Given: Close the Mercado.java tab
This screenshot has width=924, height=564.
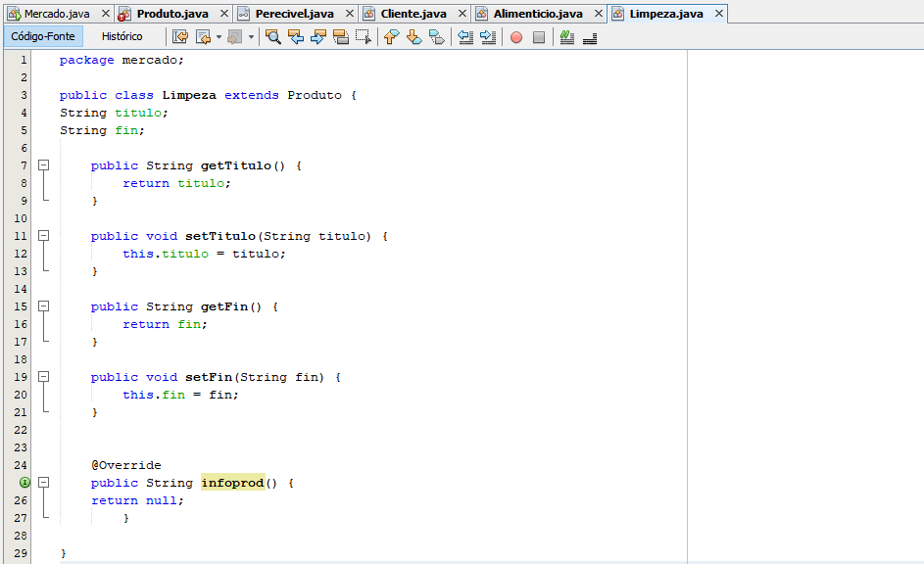Looking at the screenshot, I should tap(106, 13).
